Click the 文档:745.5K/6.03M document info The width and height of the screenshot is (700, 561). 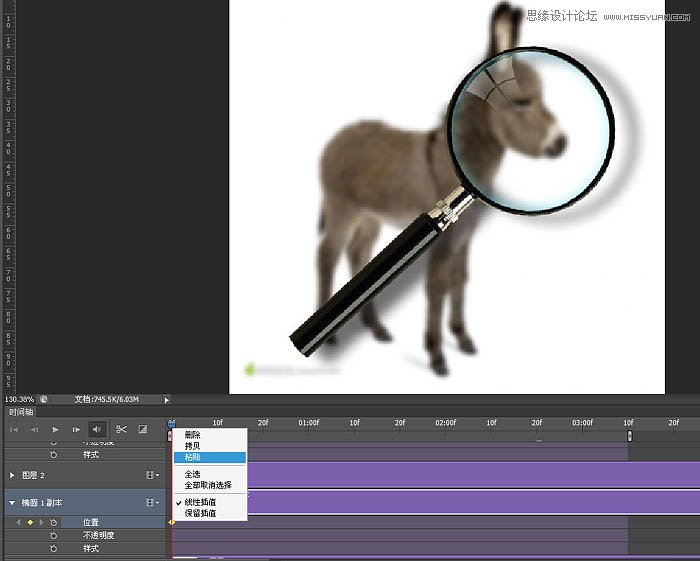tap(107, 399)
